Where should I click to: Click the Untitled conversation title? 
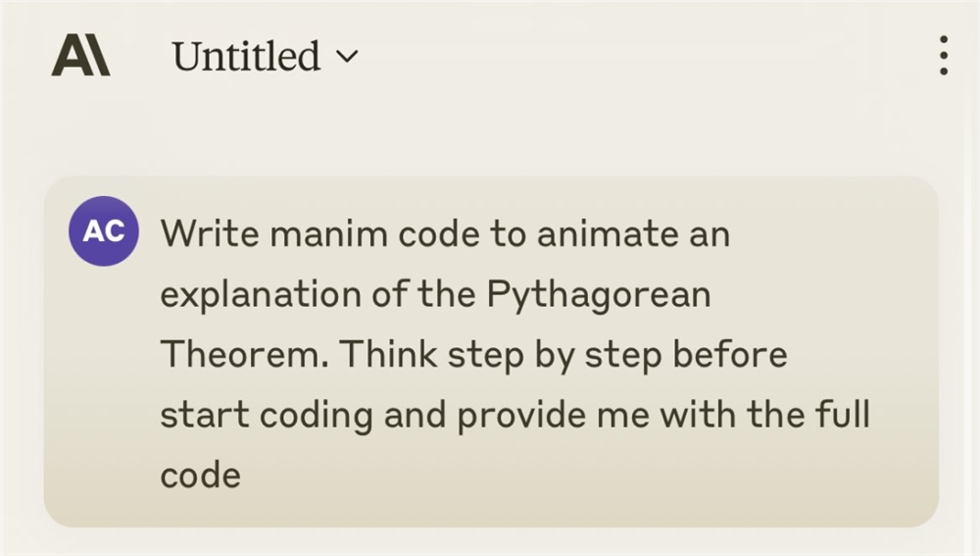246,56
